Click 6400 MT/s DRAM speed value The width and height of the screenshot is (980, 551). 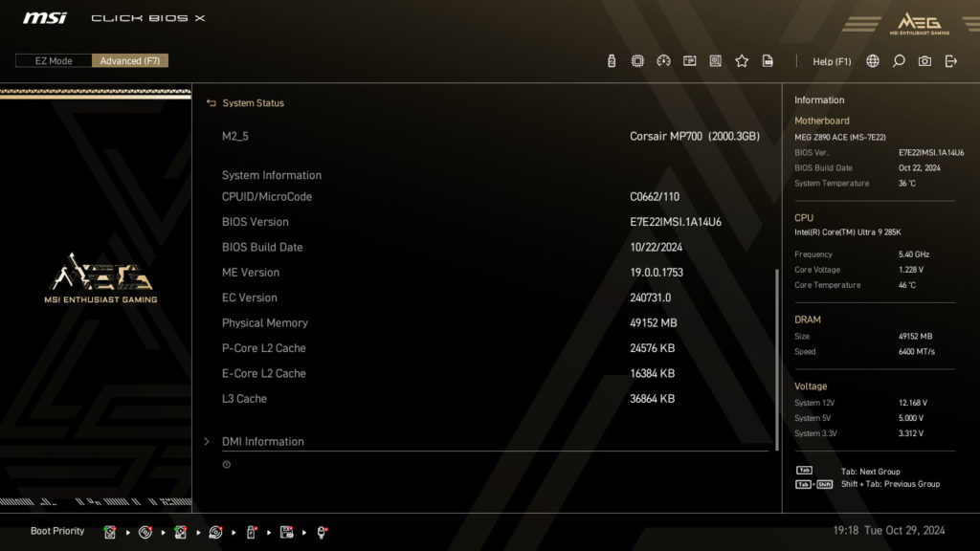(917, 352)
